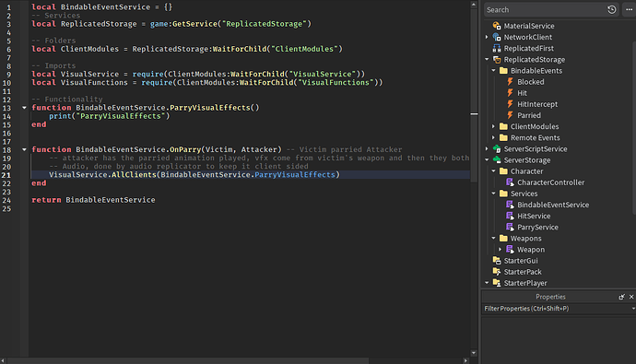This screenshot has width=636, height=364.
Task: Expand the ServerScriptService node
Action: tap(487, 148)
